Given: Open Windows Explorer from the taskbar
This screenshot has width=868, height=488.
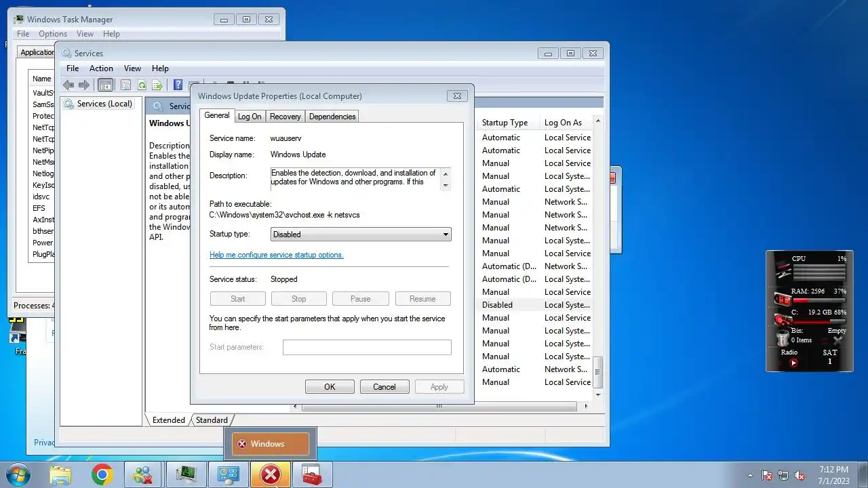Looking at the screenshot, I should pos(60,474).
